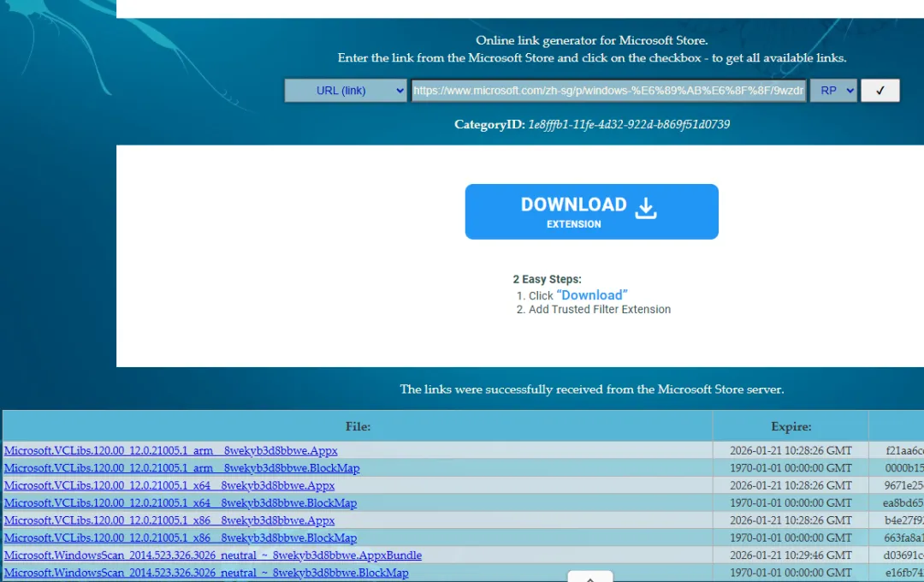Click the File: column header
Viewport: 924px width, 582px height.
point(358,426)
